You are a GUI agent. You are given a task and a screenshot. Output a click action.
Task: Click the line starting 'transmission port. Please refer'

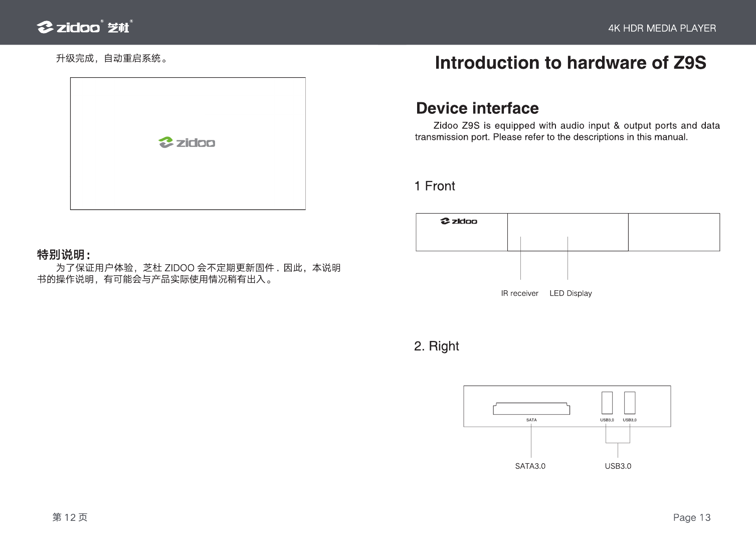pos(551,137)
